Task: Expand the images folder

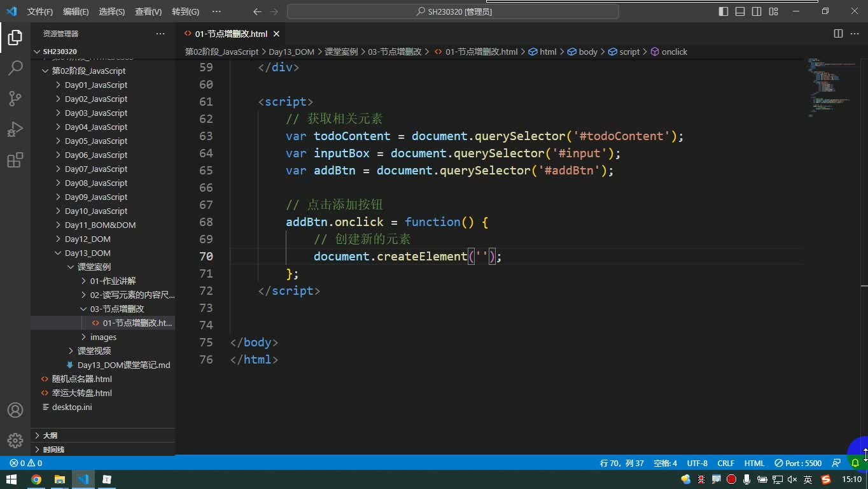Action: 103,337
